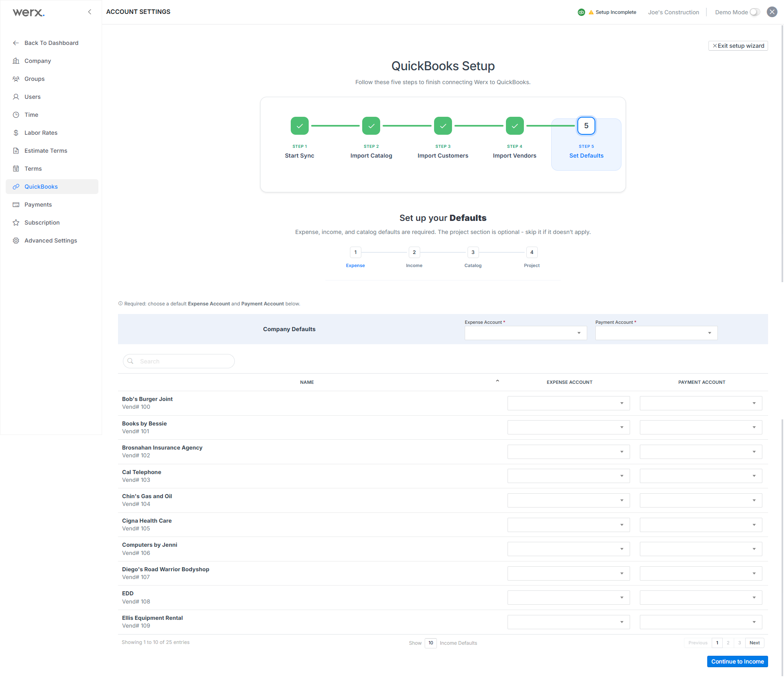Viewport: 784px width, 677px height.
Task: Toggle Demo Mode switch
Action: (755, 12)
